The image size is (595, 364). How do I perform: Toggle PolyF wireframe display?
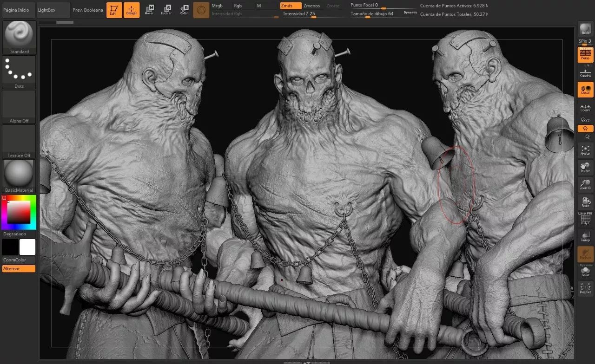pos(585,219)
